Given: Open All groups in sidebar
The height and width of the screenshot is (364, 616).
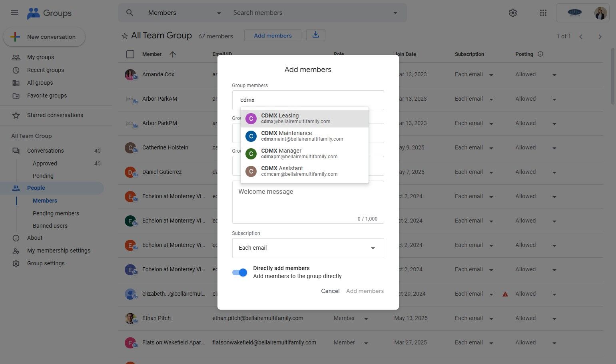Looking at the screenshot, I should coord(40,83).
